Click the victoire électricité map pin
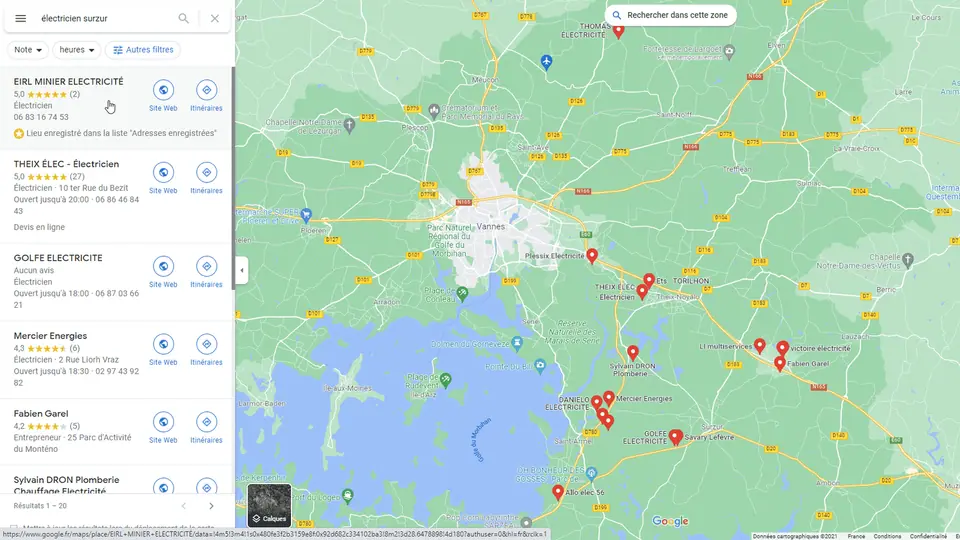Viewport: 960px width, 540px height. [x=782, y=349]
